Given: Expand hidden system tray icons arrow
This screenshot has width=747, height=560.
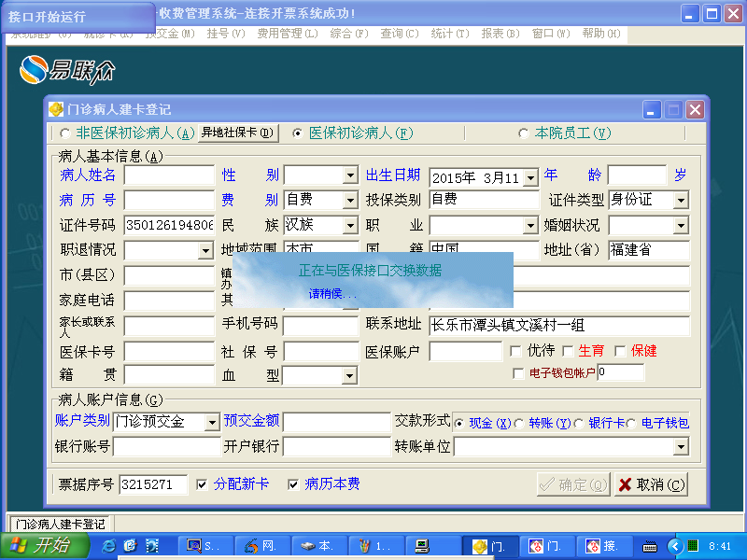Looking at the screenshot, I should pos(674,546).
